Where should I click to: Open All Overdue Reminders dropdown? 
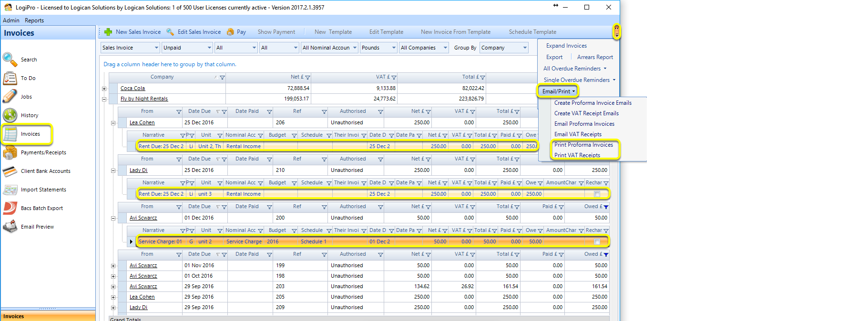[x=575, y=69]
